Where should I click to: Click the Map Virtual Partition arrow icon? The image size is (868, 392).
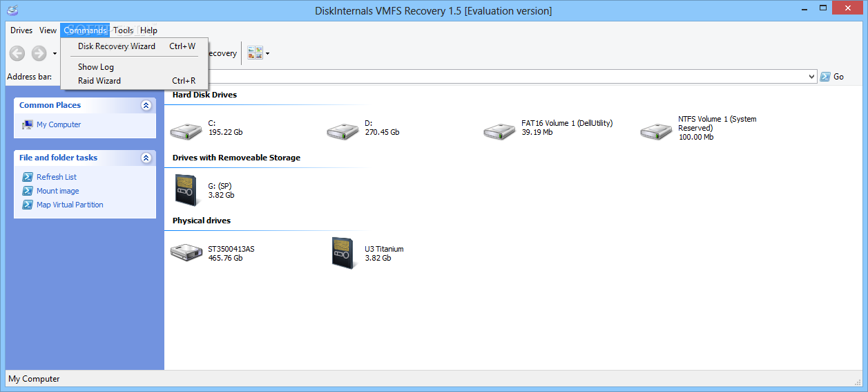pyautogui.click(x=28, y=205)
